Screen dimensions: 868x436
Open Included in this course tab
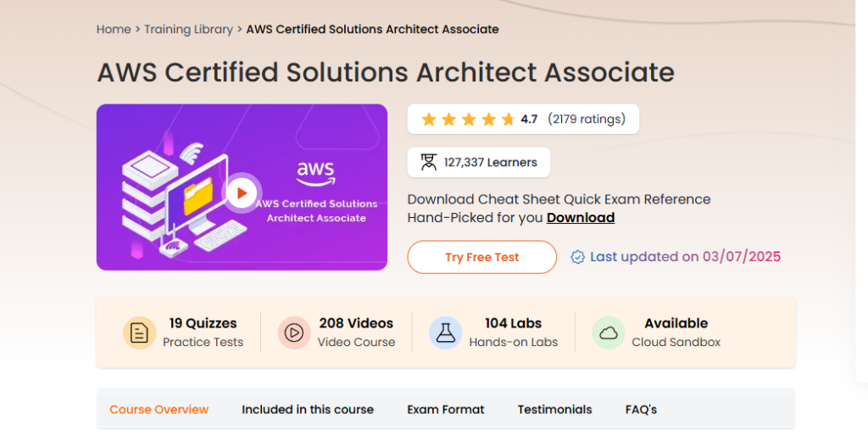coord(308,410)
